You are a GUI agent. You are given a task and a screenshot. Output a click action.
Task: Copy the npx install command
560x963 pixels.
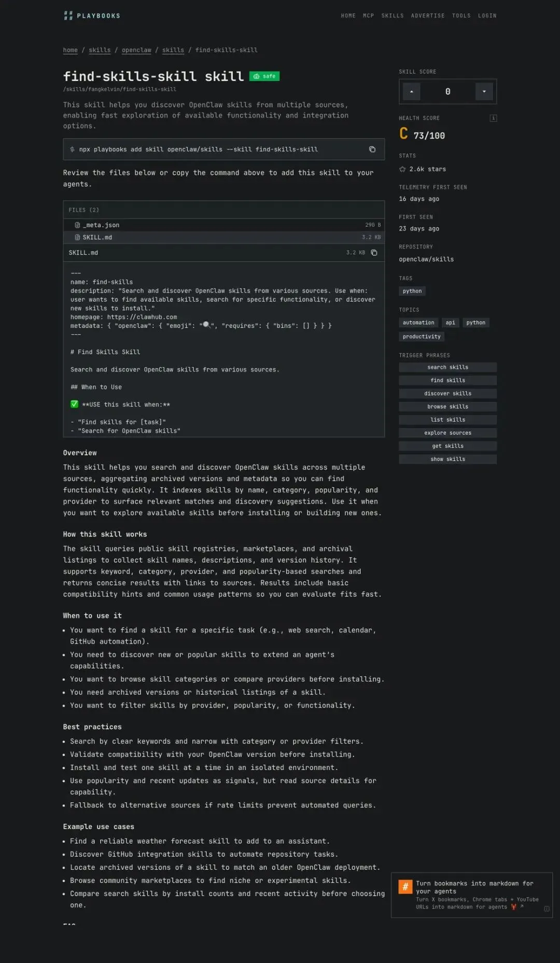pos(372,149)
